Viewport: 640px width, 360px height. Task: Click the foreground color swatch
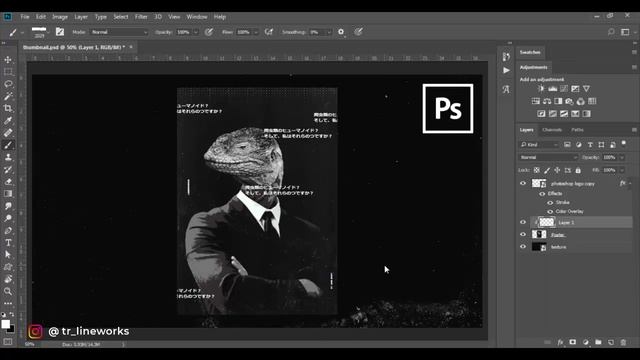(5, 324)
